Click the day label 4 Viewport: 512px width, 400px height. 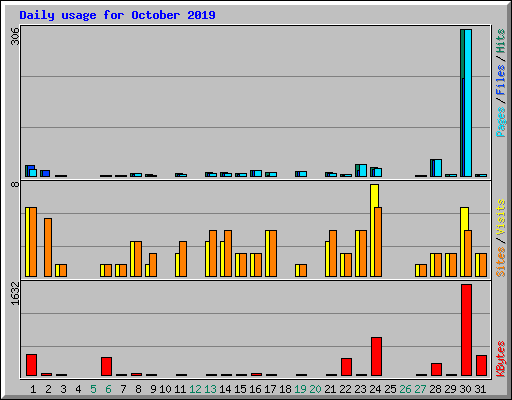pyautogui.click(x=78, y=389)
